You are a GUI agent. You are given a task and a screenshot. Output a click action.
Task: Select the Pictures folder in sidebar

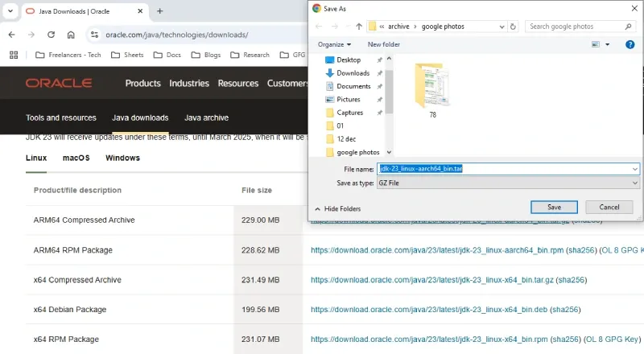coord(349,99)
